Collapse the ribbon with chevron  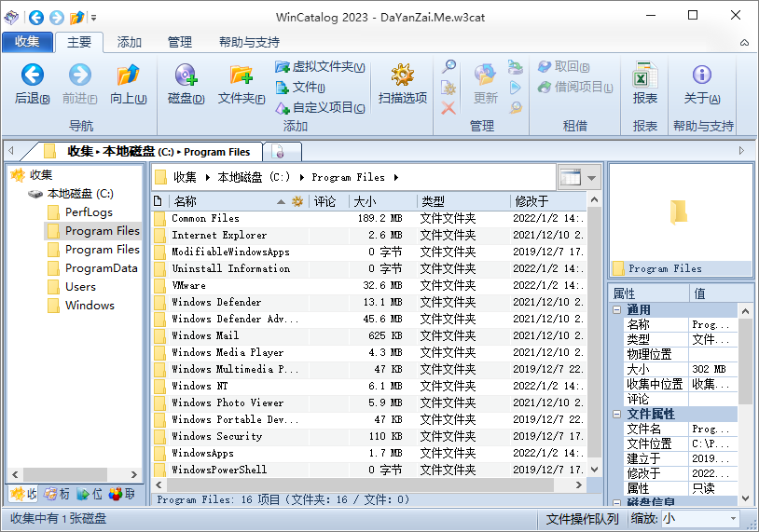point(744,43)
